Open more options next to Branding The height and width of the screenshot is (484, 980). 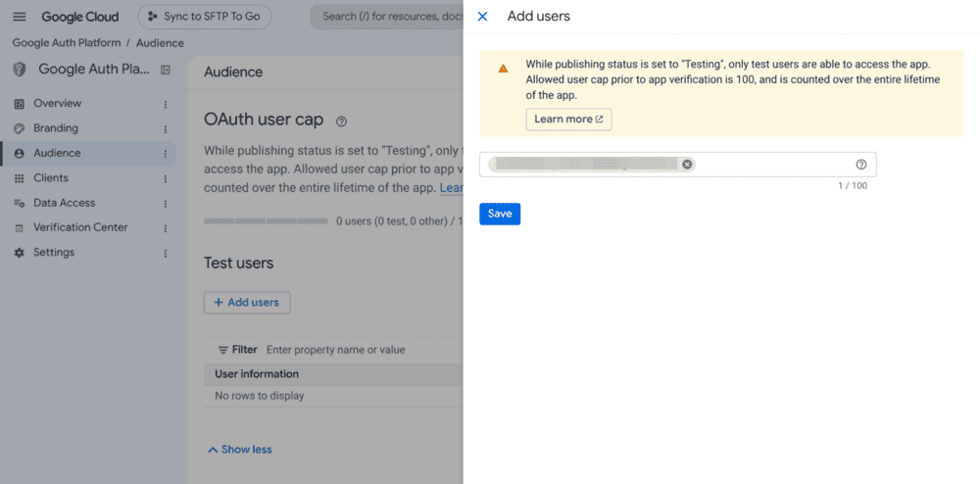[x=166, y=129]
